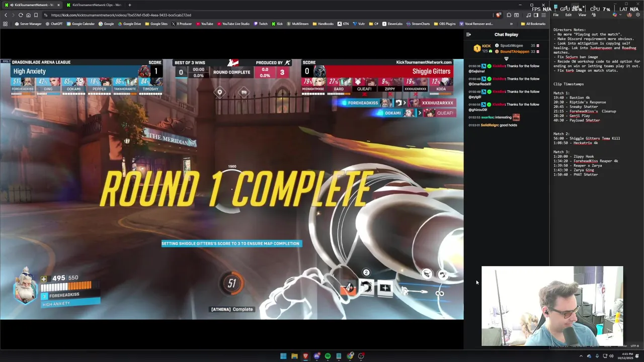This screenshot has width=644, height=362.
Task: Open the Vultr bookmark
Action: 359,24
